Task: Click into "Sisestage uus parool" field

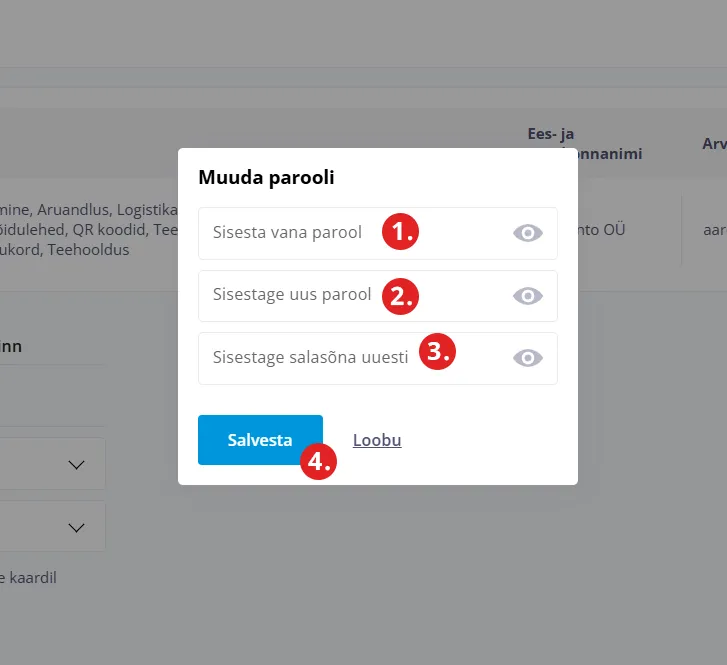Action: (290, 295)
